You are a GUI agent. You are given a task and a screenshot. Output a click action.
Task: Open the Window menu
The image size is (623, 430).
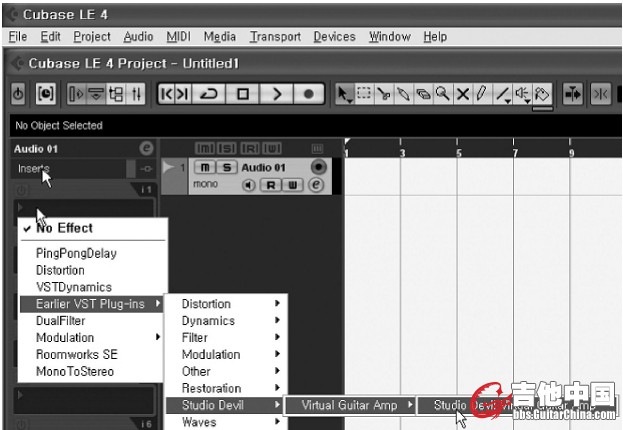point(390,37)
